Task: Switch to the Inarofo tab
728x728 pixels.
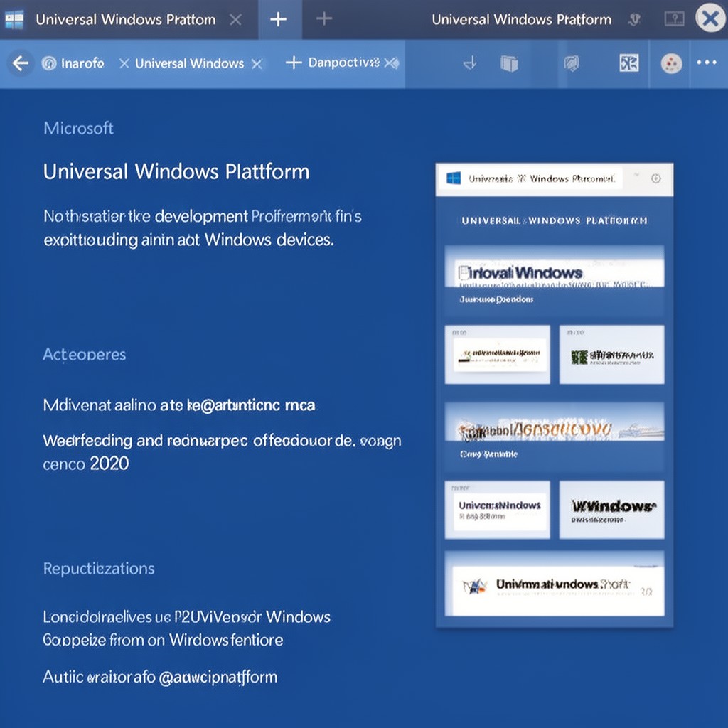Action: (x=82, y=63)
